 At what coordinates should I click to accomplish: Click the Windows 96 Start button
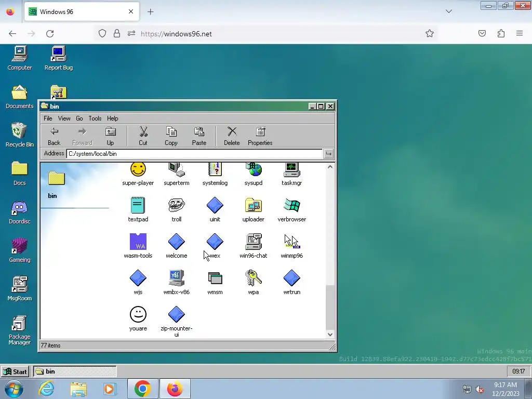coord(15,371)
